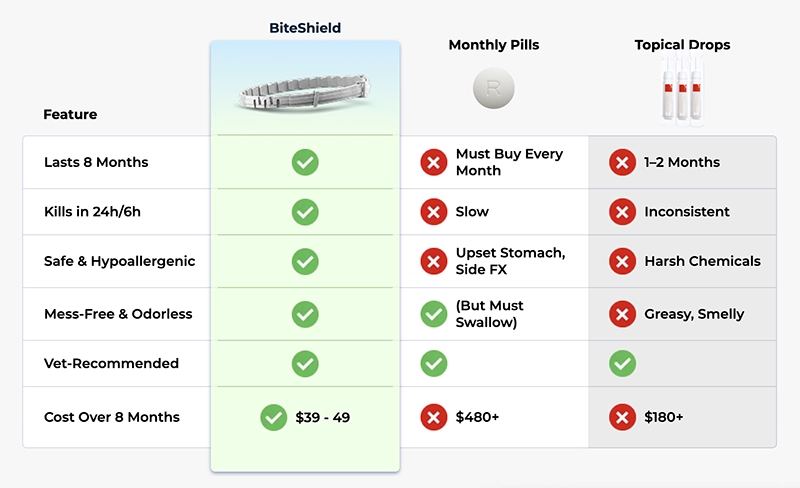Viewport: 800px width, 488px height.
Task: Click the Topical Drops column heading
Action: [682, 45]
